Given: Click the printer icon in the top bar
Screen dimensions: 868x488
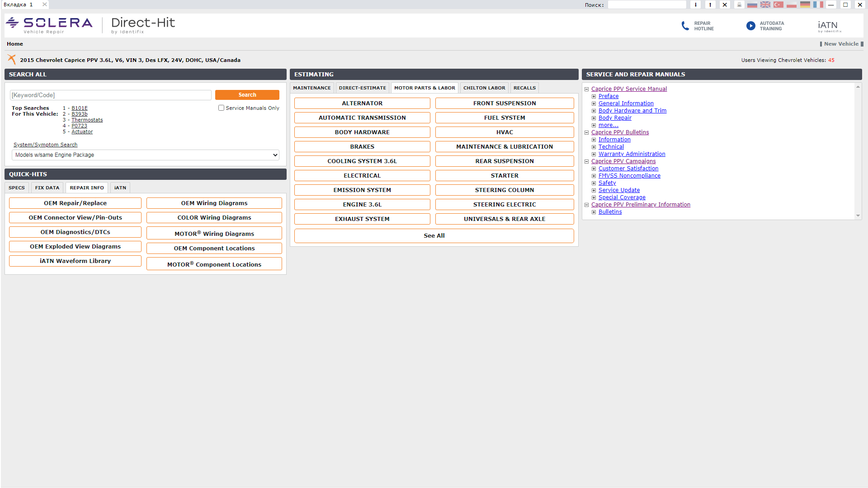Looking at the screenshot, I should 739,5.
